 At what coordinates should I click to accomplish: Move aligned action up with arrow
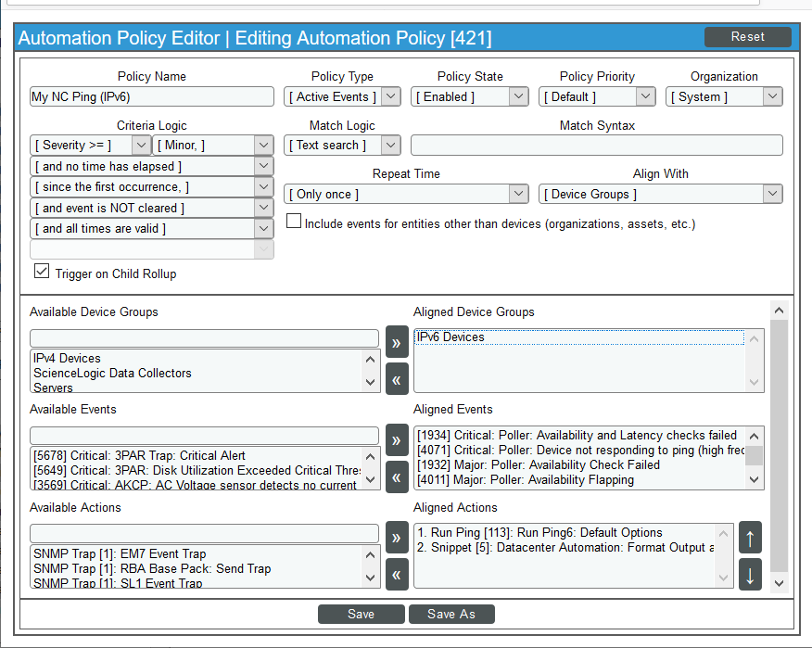tap(750, 538)
